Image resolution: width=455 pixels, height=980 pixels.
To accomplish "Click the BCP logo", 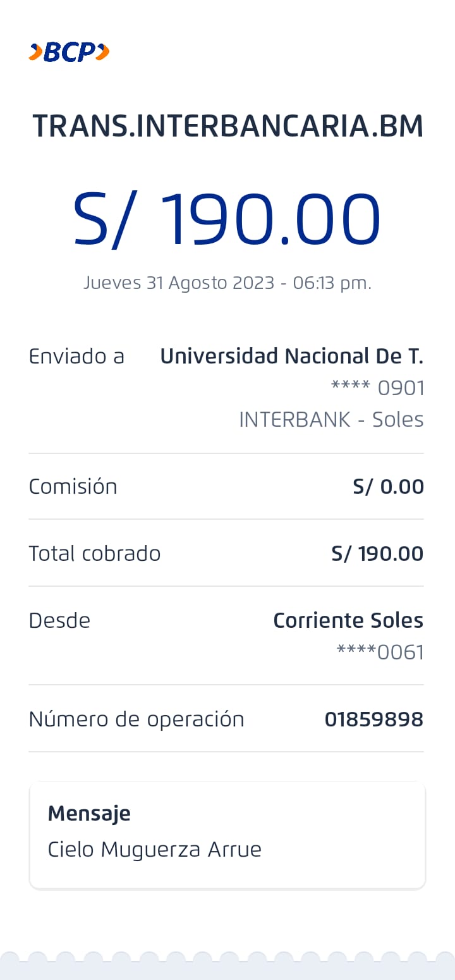I will click(x=69, y=52).
